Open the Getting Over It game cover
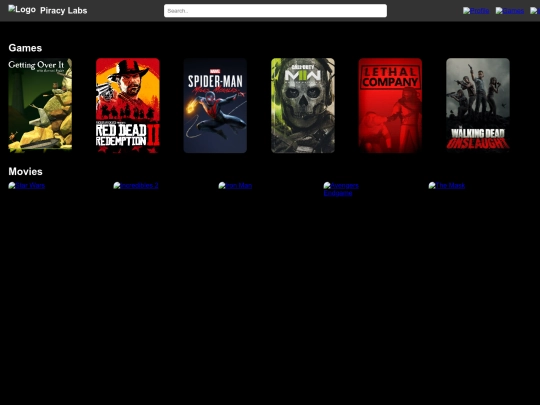 (x=40, y=105)
